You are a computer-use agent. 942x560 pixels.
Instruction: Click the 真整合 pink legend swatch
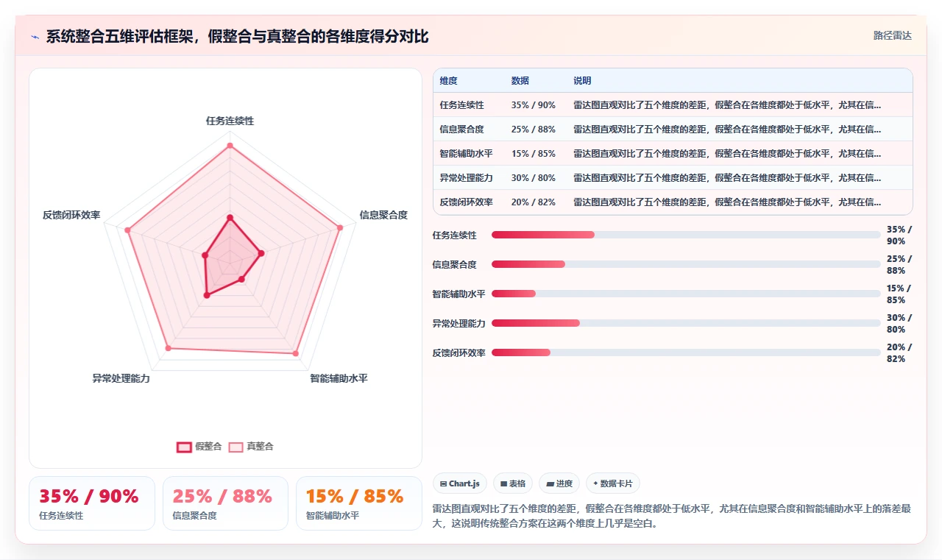pyautogui.click(x=235, y=447)
